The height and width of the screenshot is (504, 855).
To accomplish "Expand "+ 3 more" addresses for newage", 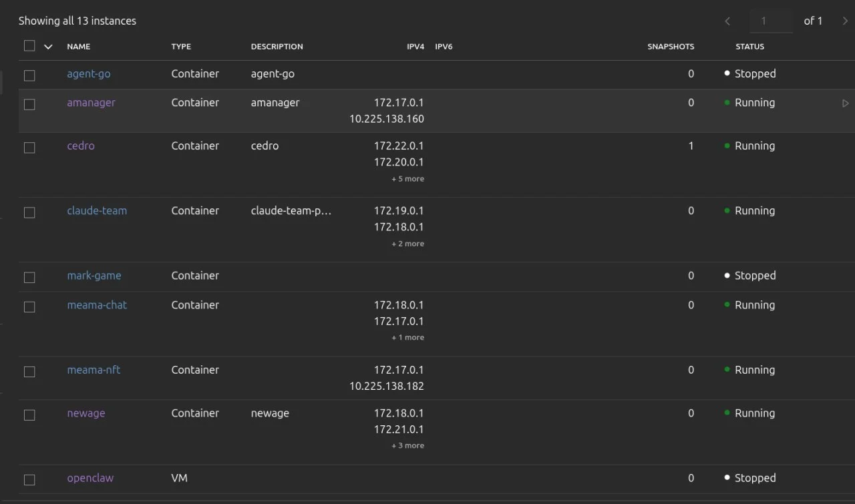I will click(407, 445).
